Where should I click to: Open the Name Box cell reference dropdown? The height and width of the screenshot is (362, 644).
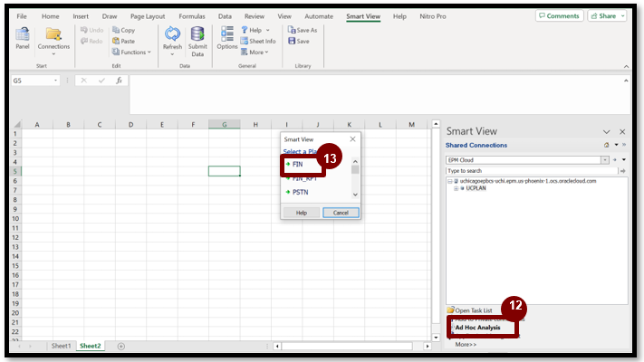click(56, 81)
